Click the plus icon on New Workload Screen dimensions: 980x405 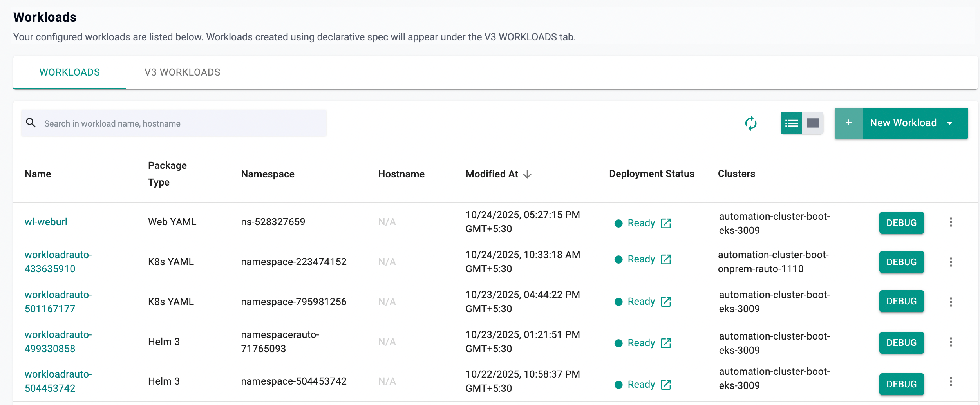coord(848,123)
